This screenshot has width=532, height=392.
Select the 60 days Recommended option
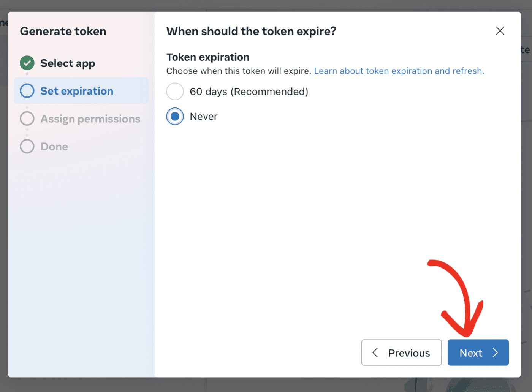175,91
